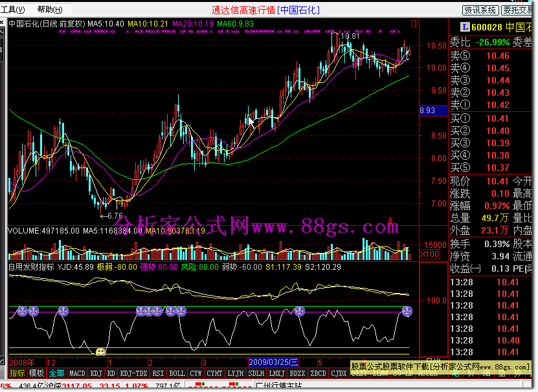This screenshot has height=392, width=538.
Task: Click the 总量 value 49.7万
Action: [x=495, y=218]
